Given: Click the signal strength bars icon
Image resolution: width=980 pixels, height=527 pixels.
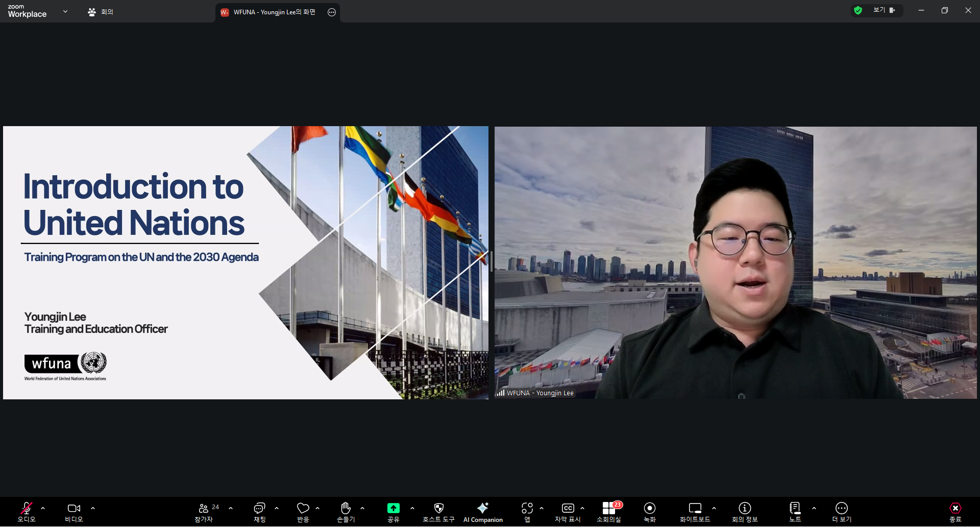Looking at the screenshot, I should click(501, 393).
